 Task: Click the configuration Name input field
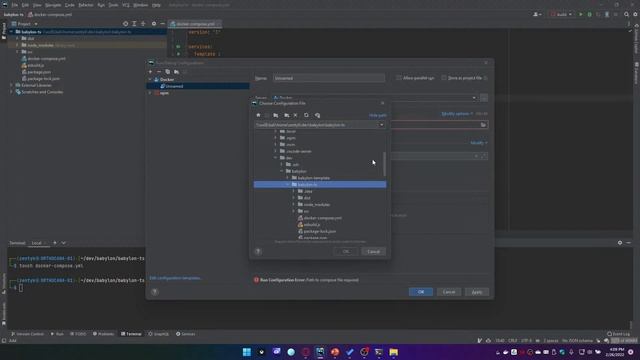(329, 78)
